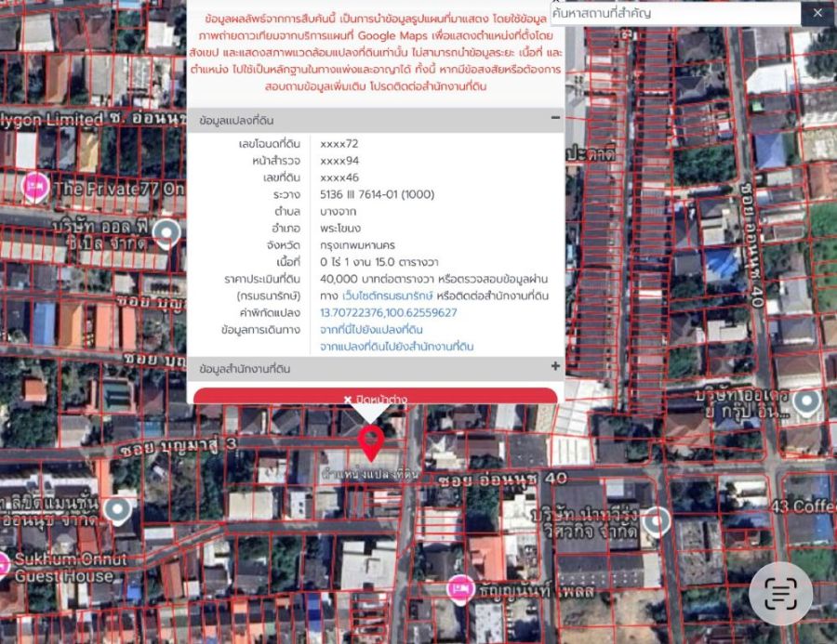Select The Private 77 hotel marker
837x644 pixels.
click(x=36, y=186)
